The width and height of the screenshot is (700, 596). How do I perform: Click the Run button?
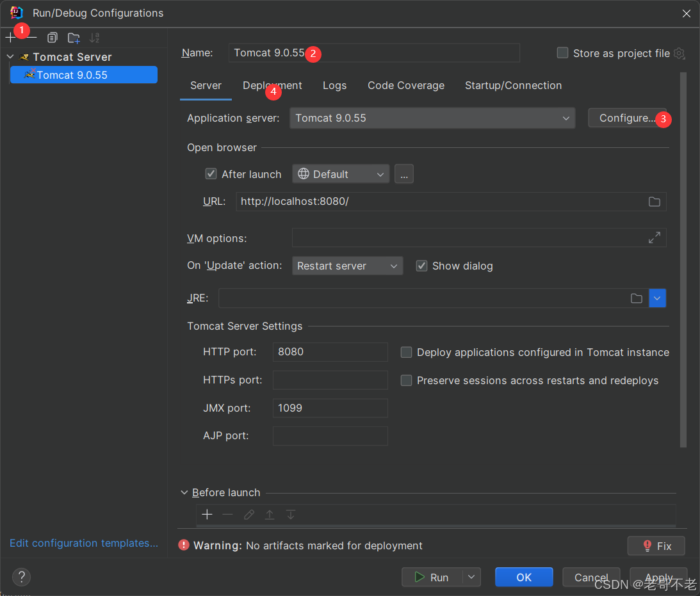coord(432,577)
